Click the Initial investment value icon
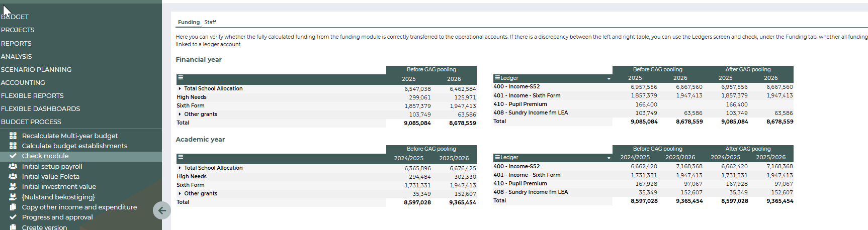 coord(13,186)
